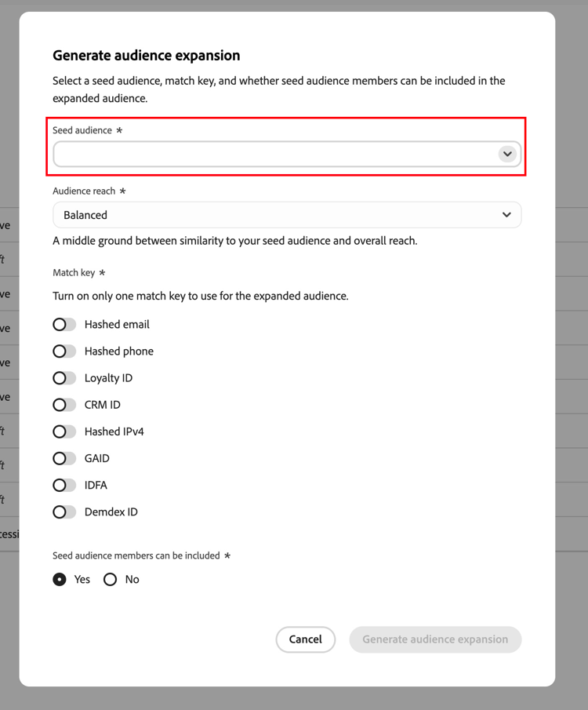Choose No for seed members inclusion
588x710 pixels.
110,579
